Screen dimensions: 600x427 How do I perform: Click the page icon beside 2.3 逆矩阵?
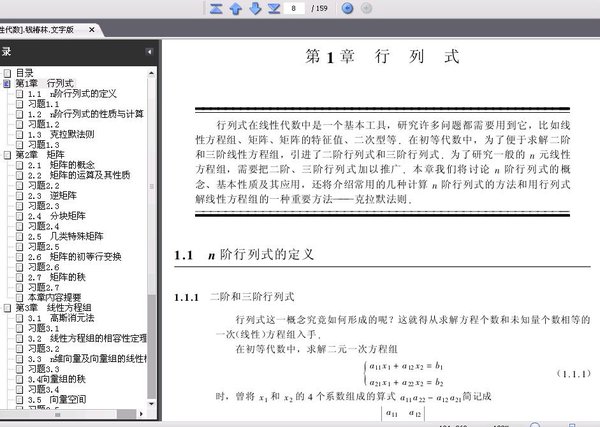20,196
